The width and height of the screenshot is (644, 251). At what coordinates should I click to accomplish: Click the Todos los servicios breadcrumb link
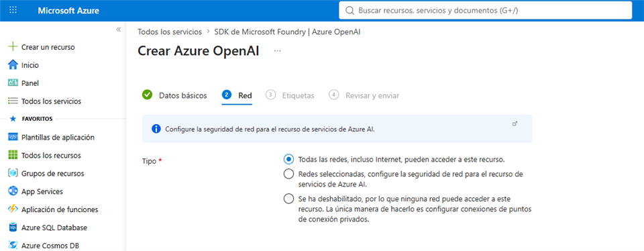tap(170, 32)
